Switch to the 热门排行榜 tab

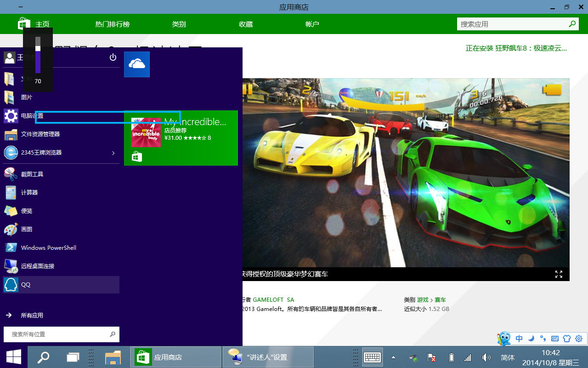[113, 24]
